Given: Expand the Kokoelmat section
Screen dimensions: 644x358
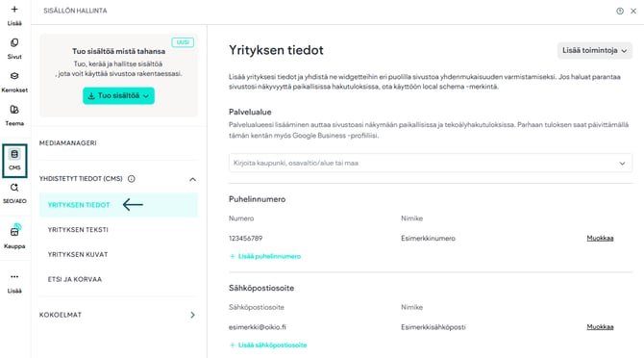Looking at the screenshot, I should pos(192,315).
